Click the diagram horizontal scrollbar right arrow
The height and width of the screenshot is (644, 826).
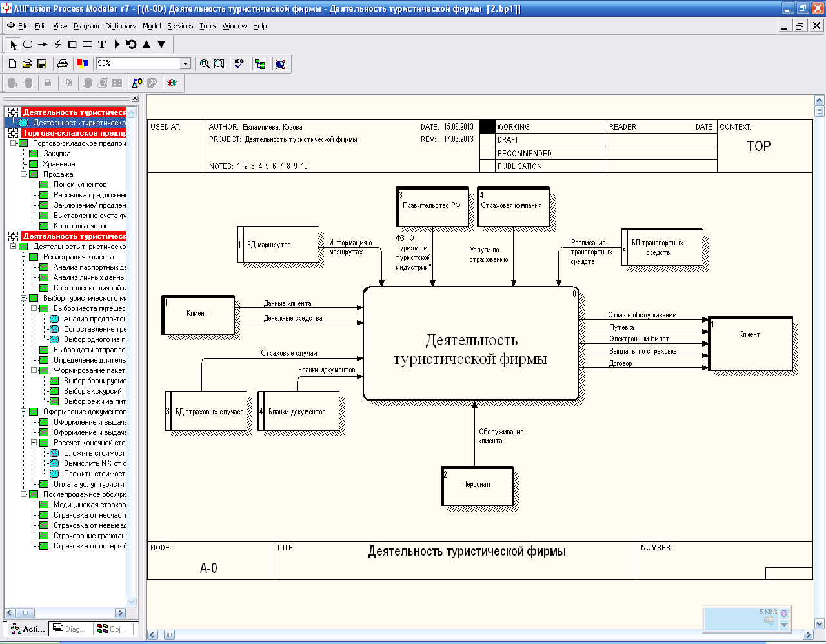[807, 635]
